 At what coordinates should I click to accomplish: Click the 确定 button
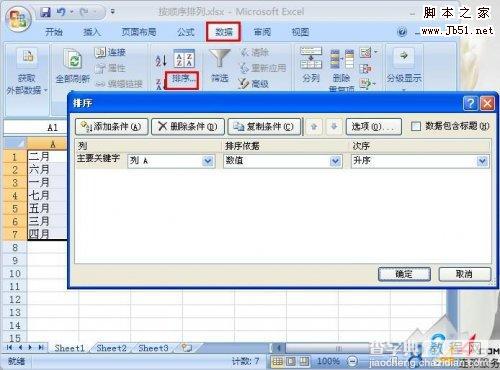coord(404,274)
